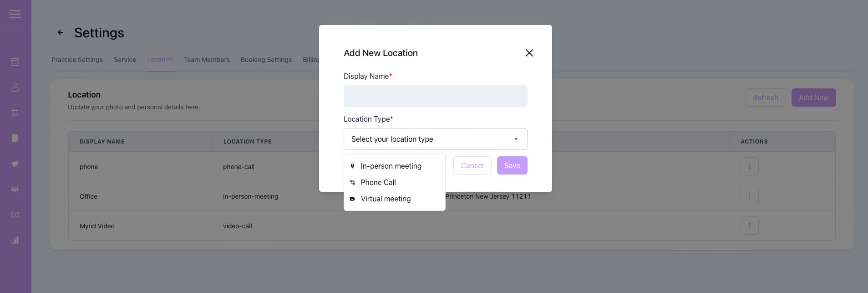Click the money bill sidebar icon

click(x=15, y=215)
